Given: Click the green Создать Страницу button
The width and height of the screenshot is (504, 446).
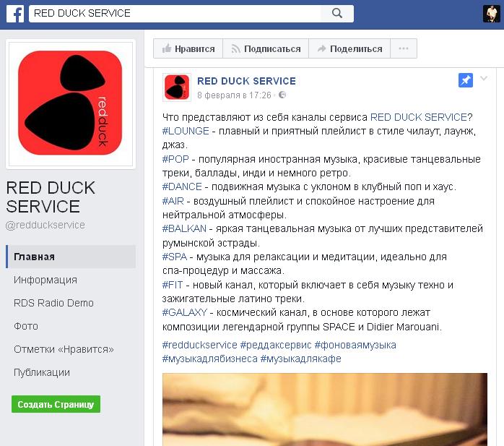Looking at the screenshot, I should point(56,404).
